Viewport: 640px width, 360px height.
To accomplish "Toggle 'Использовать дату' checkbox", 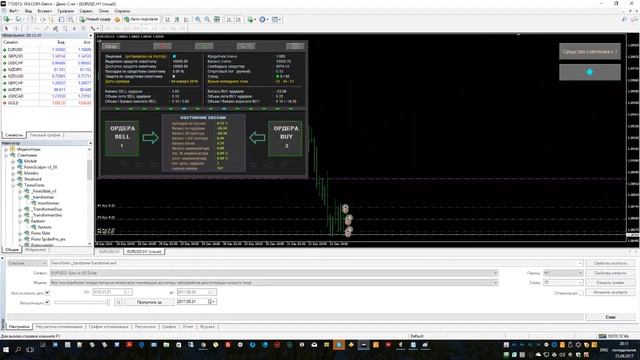I will (x=47, y=293).
